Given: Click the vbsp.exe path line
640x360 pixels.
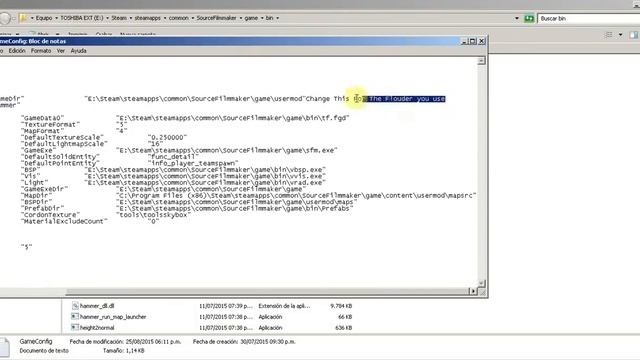Looking at the screenshot, I should (x=205, y=170).
